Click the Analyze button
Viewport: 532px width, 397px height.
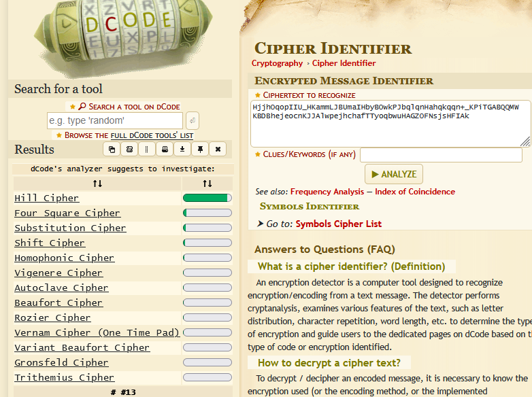pos(394,174)
